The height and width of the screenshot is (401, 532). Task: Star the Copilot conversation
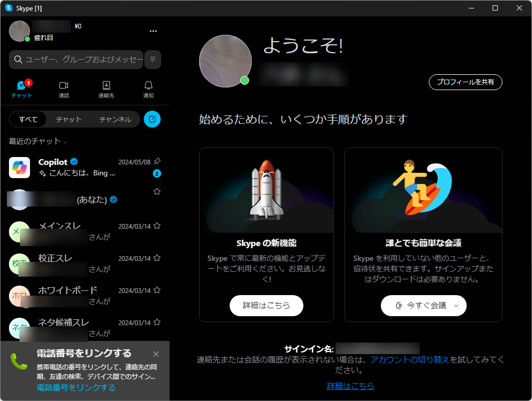click(x=156, y=161)
